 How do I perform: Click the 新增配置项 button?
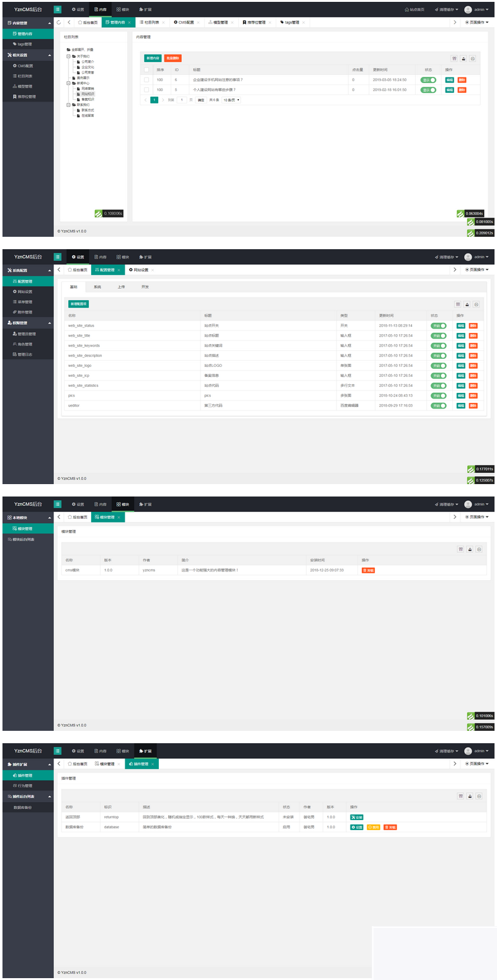pos(78,304)
